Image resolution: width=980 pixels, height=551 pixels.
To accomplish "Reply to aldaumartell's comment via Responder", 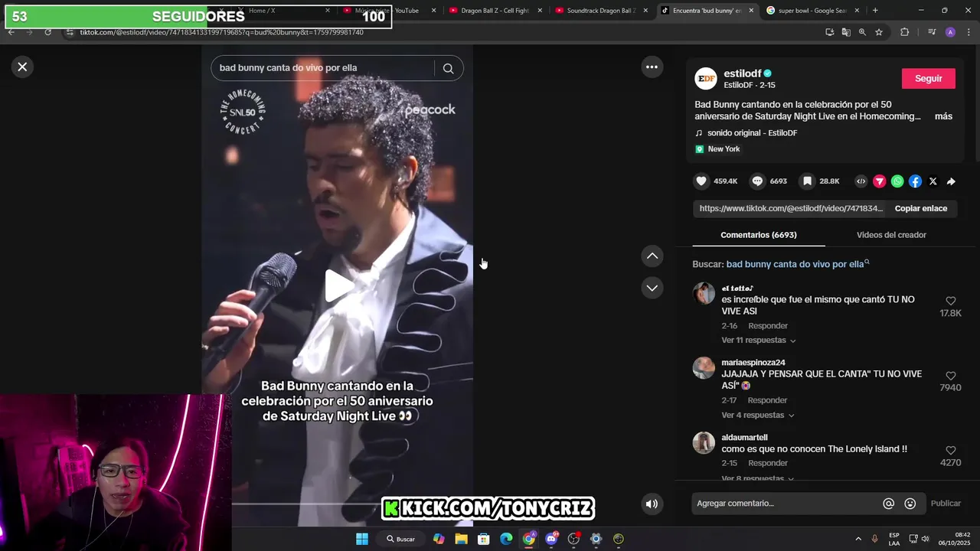I will point(768,463).
